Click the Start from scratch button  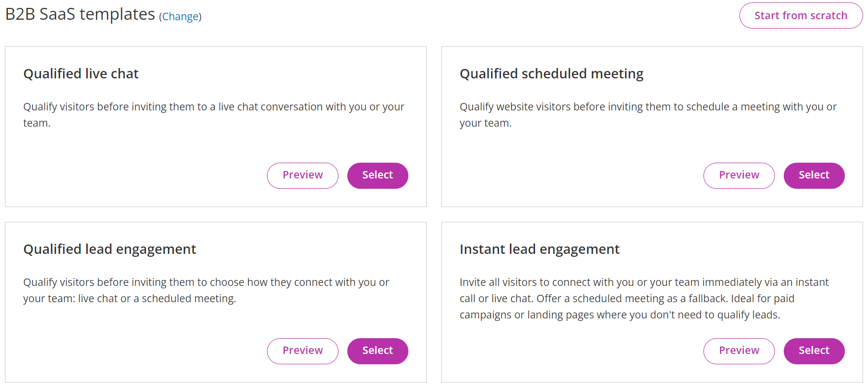pyautogui.click(x=801, y=15)
